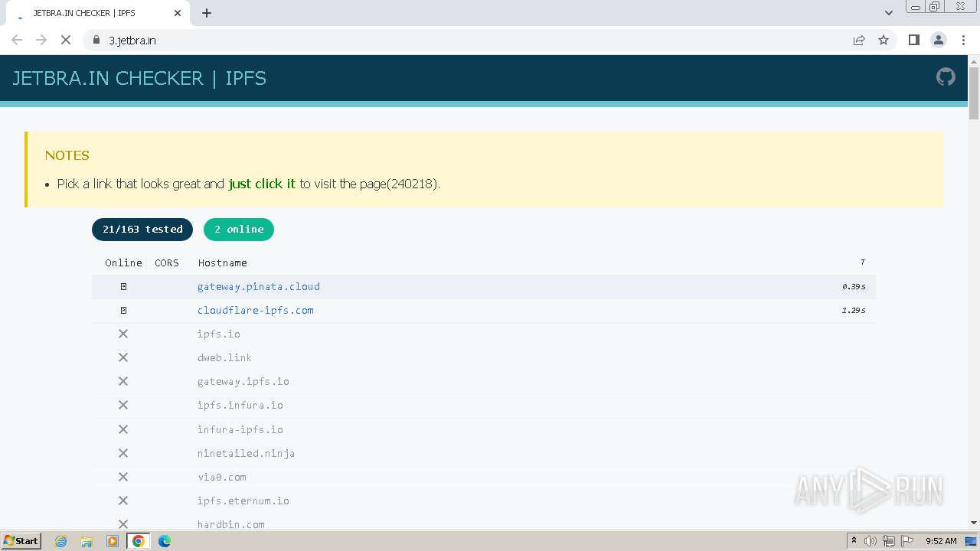
Task: Close the JETBRA.IN CHECKER tab
Action: click(178, 13)
